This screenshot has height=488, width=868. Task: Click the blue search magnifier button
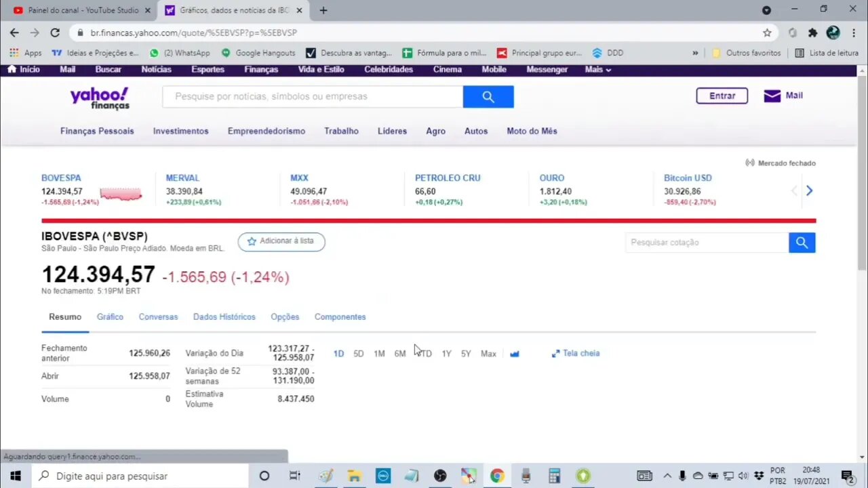pyautogui.click(x=488, y=97)
